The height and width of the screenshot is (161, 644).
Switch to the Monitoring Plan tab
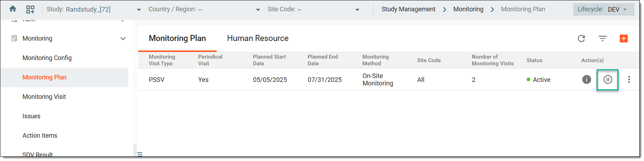tap(177, 38)
